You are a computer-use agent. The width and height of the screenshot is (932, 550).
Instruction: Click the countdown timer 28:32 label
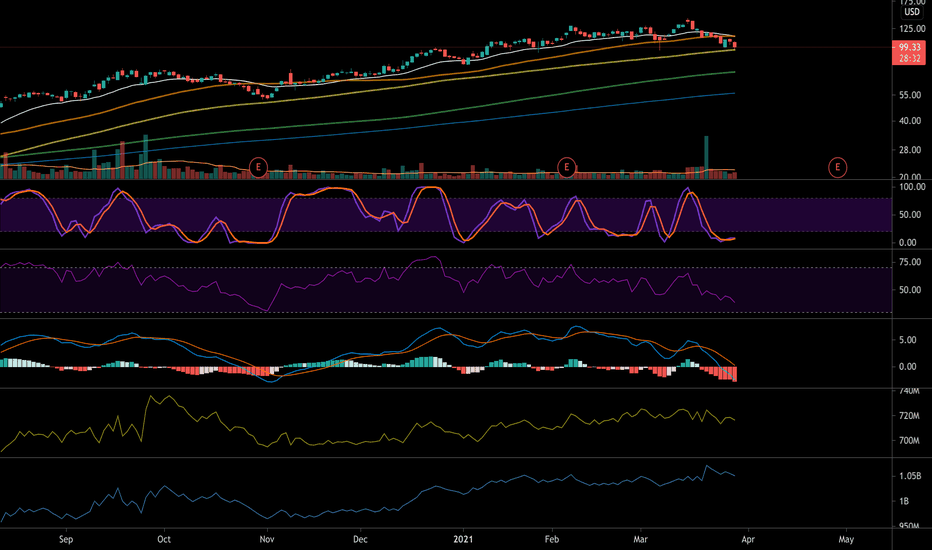pos(909,58)
